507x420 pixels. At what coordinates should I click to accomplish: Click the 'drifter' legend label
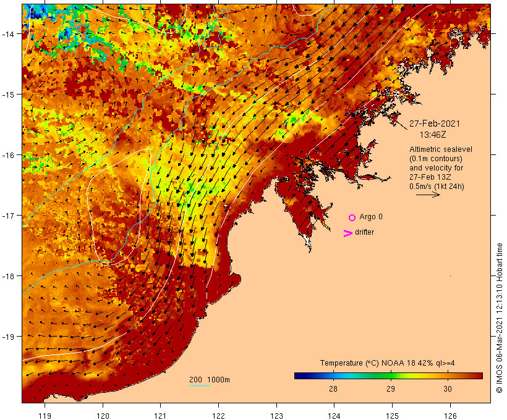pyautogui.click(x=364, y=232)
